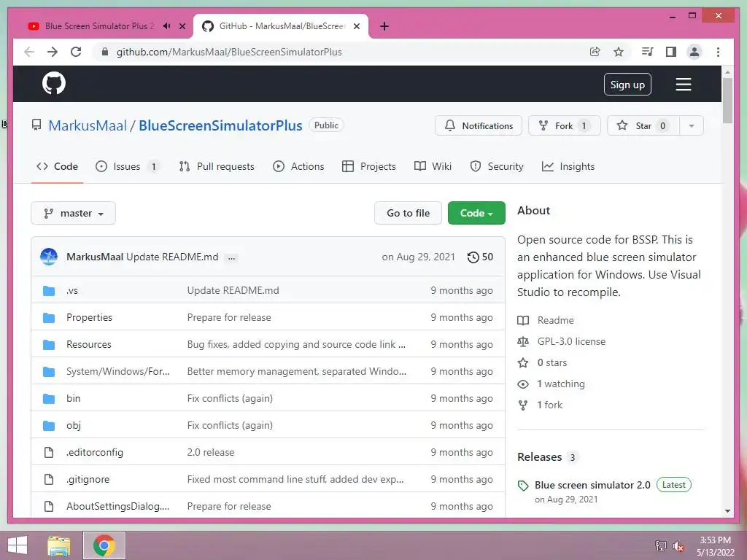Click Go to file button
The width and height of the screenshot is (747, 560).
pyautogui.click(x=408, y=214)
